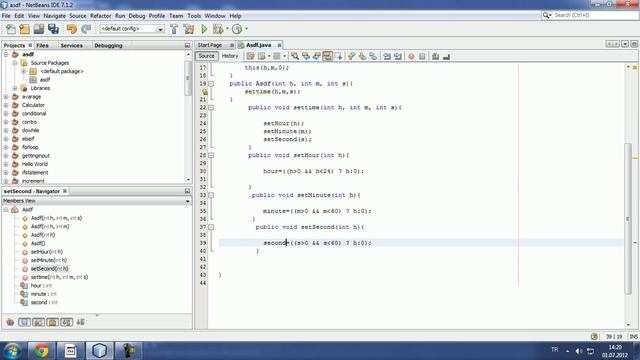The image size is (640, 360).
Task: Collapse the asdf project tree node
Action: [x=6, y=54]
